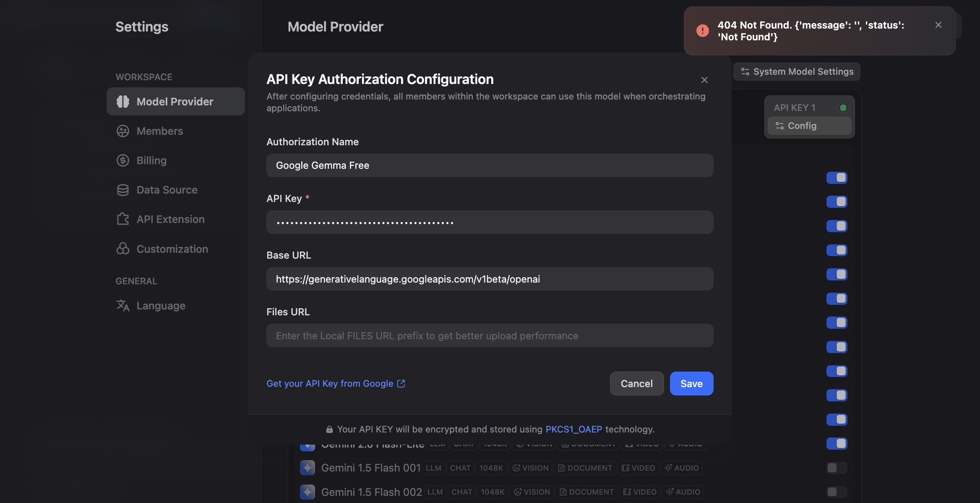Click the Language translate icon

click(x=122, y=306)
